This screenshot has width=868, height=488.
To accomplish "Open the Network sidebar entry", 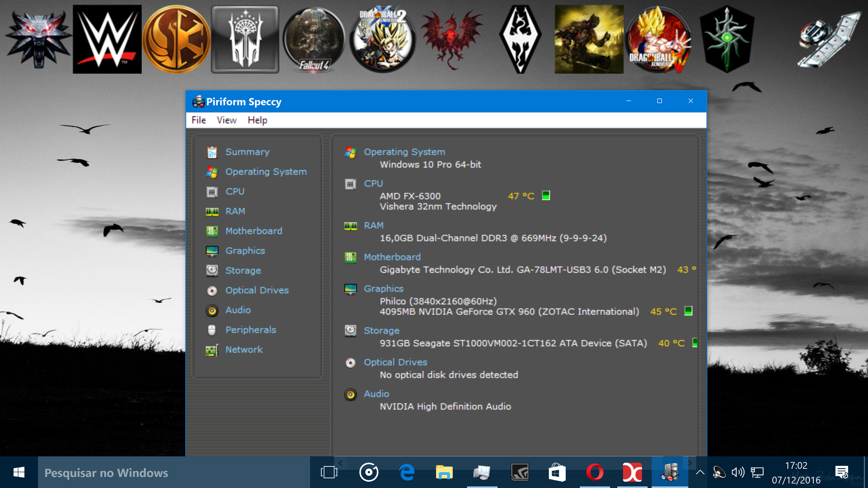I will pos(244,349).
